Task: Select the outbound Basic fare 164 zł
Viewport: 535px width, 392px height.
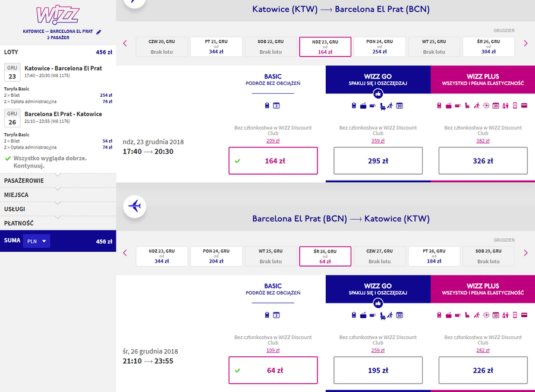Action: click(x=273, y=160)
